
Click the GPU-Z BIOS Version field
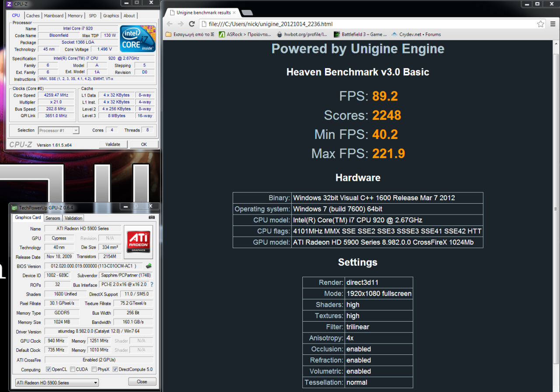point(94,266)
